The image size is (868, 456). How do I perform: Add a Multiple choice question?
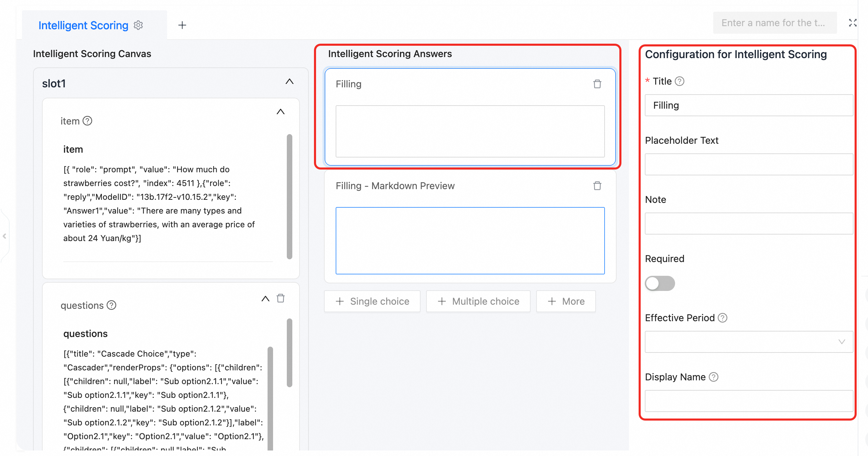point(478,301)
